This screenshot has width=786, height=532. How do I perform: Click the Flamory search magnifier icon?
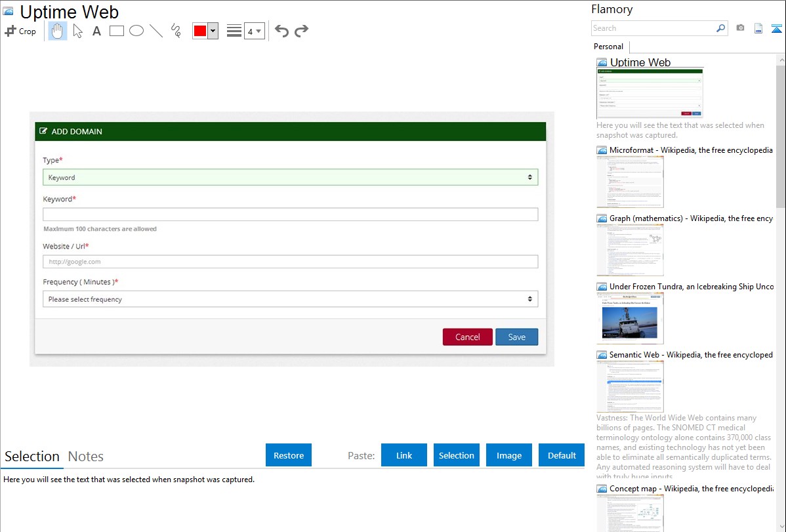click(720, 28)
